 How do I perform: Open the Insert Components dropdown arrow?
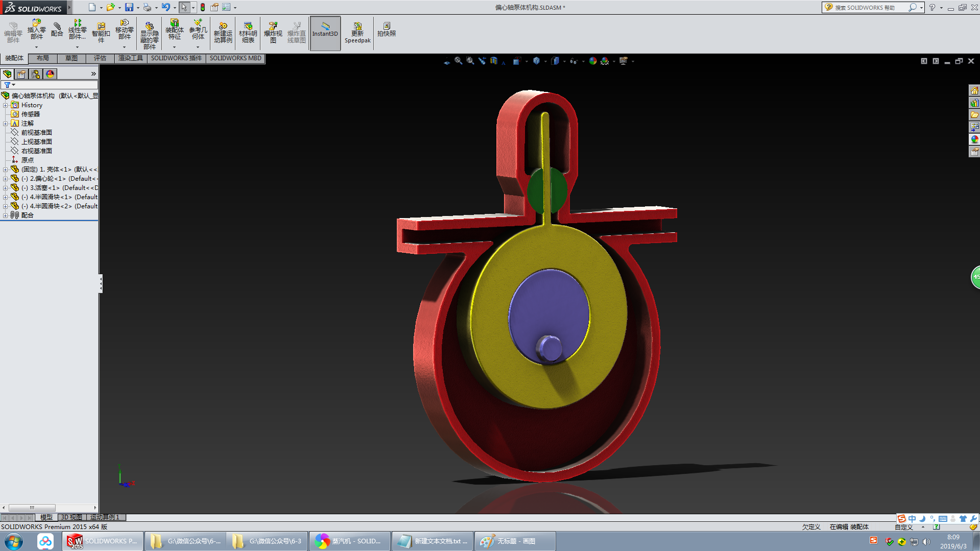pos(36,47)
